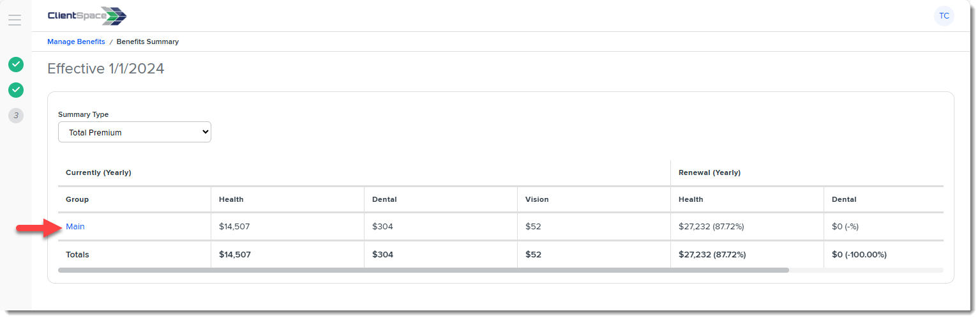Go to step 3 in sidebar

pos(16,116)
